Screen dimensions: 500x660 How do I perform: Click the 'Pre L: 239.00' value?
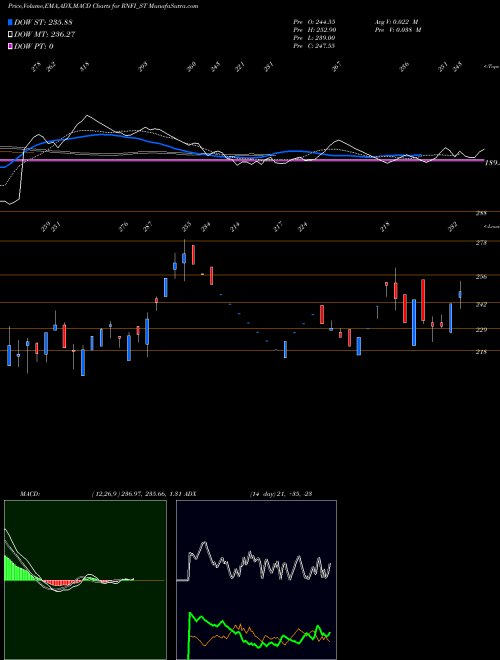tap(314, 38)
